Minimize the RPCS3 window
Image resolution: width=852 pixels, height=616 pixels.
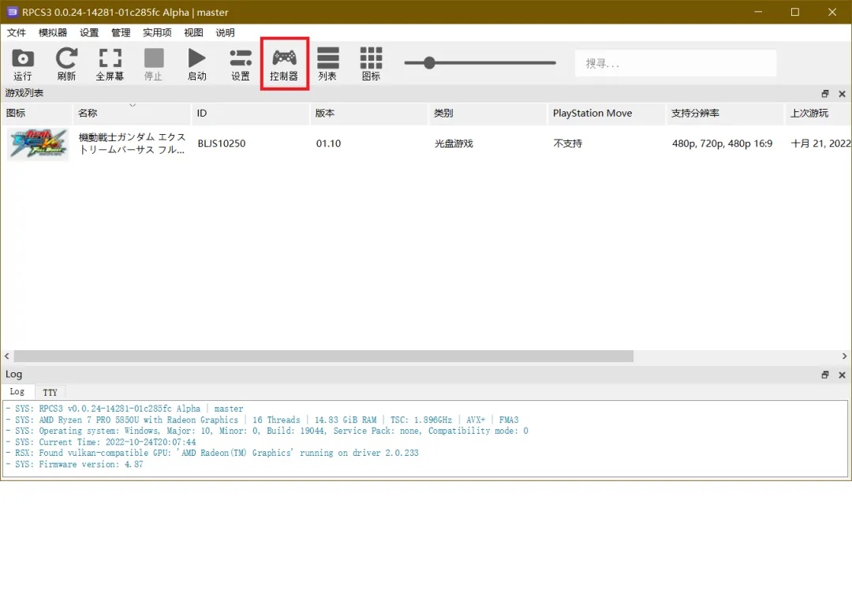(759, 12)
